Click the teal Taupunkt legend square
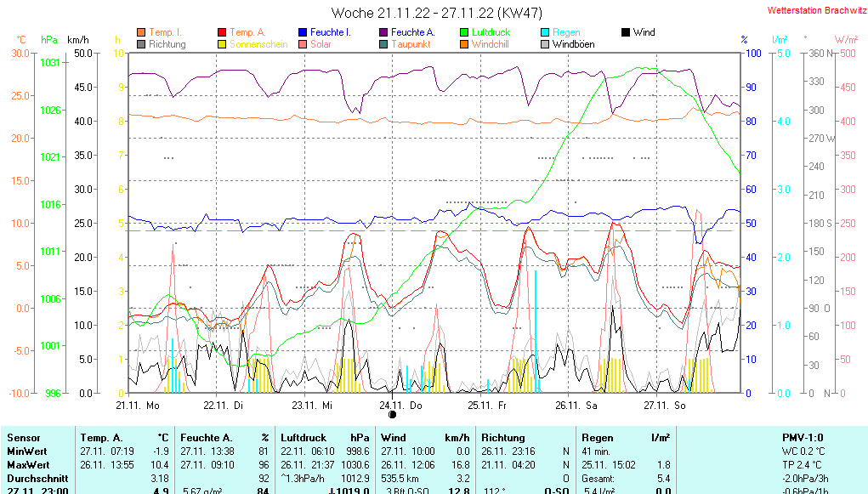The width and height of the screenshot is (868, 494). point(383,44)
